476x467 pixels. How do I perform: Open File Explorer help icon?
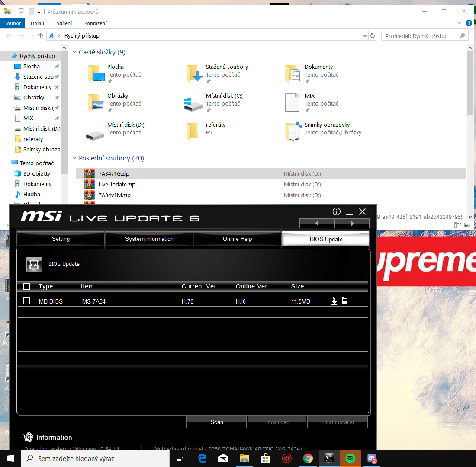(x=469, y=23)
